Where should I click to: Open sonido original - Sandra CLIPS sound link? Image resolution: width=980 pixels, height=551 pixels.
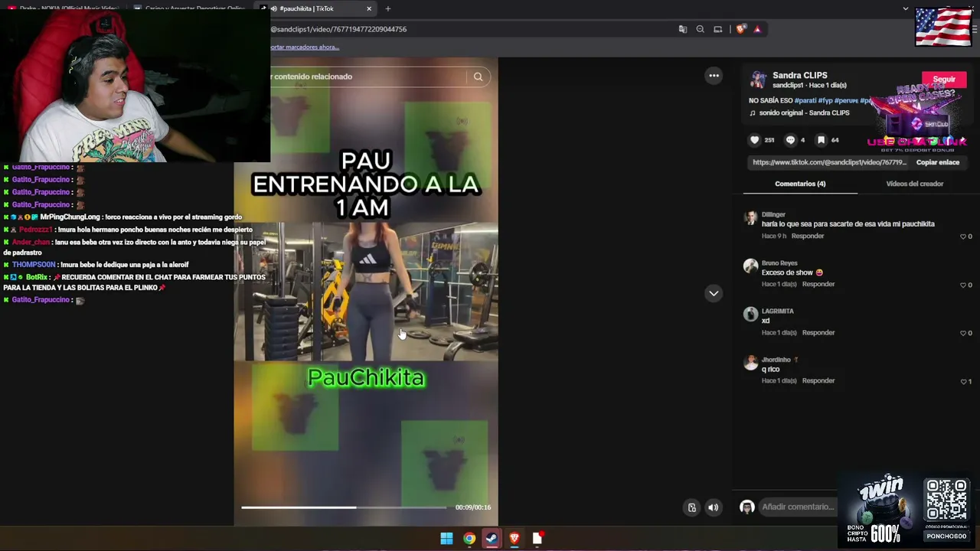tap(804, 112)
